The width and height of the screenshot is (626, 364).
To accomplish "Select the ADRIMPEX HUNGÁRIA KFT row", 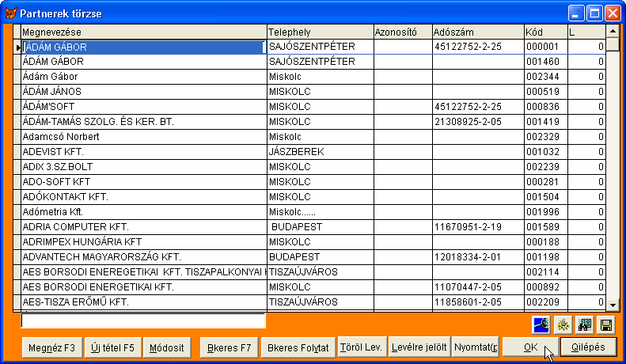I will (144, 242).
